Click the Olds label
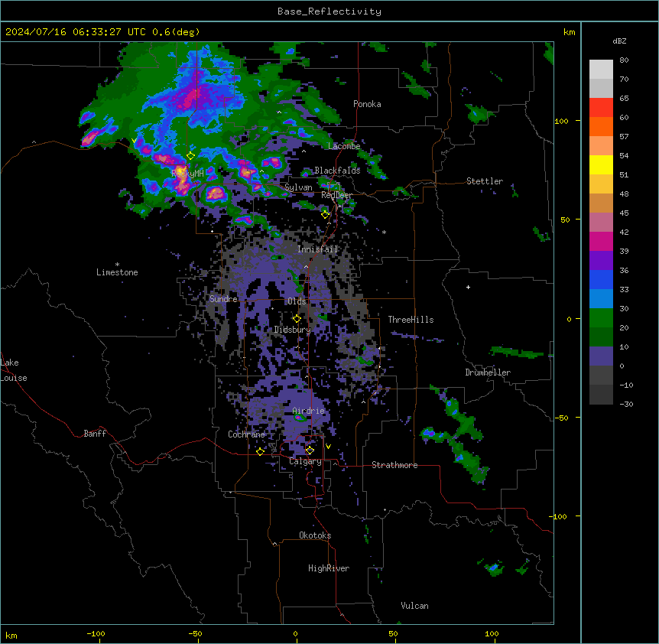Screen dimensions: 659x644 click(297, 301)
